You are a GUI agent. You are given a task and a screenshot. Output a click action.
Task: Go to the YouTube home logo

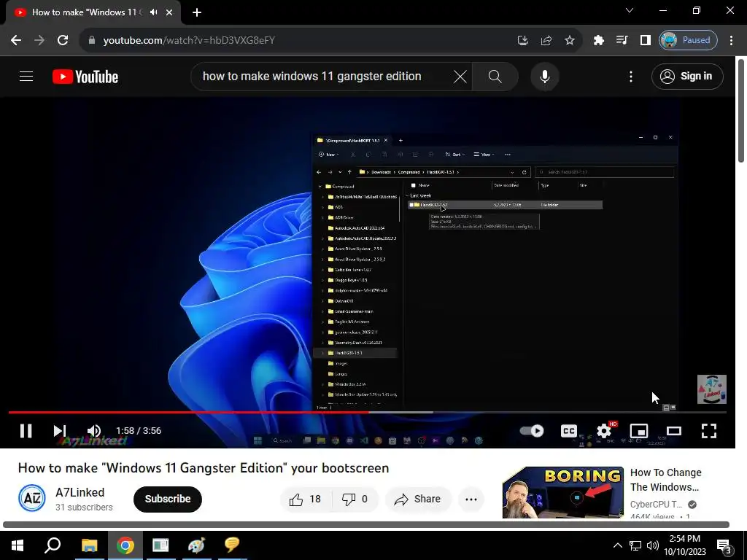click(85, 77)
